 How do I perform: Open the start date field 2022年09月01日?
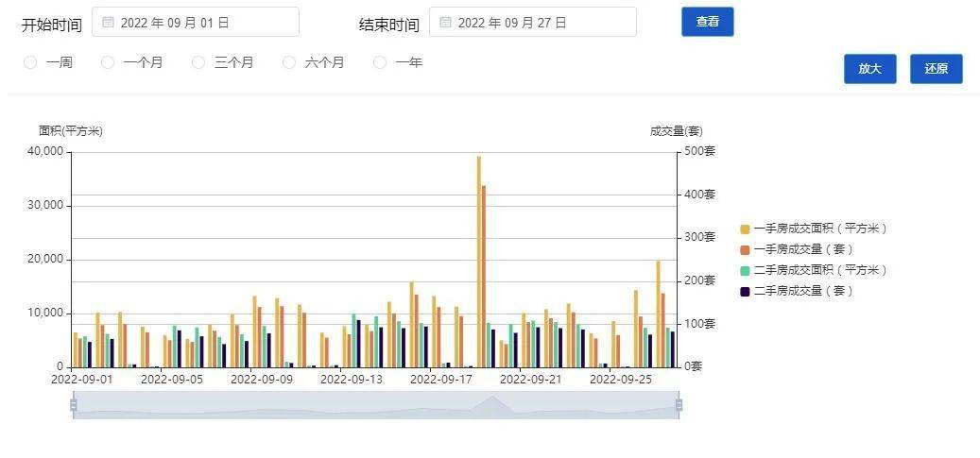196,23
